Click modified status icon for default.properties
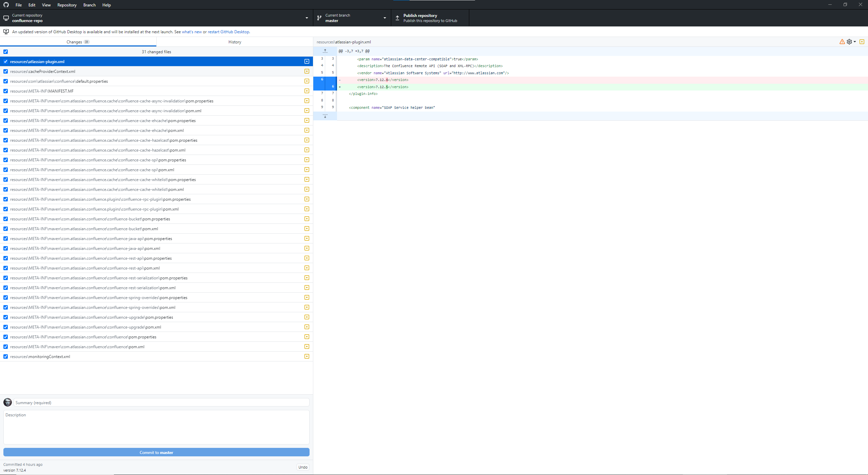Image resolution: width=868 pixels, height=475 pixels. pyautogui.click(x=307, y=81)
